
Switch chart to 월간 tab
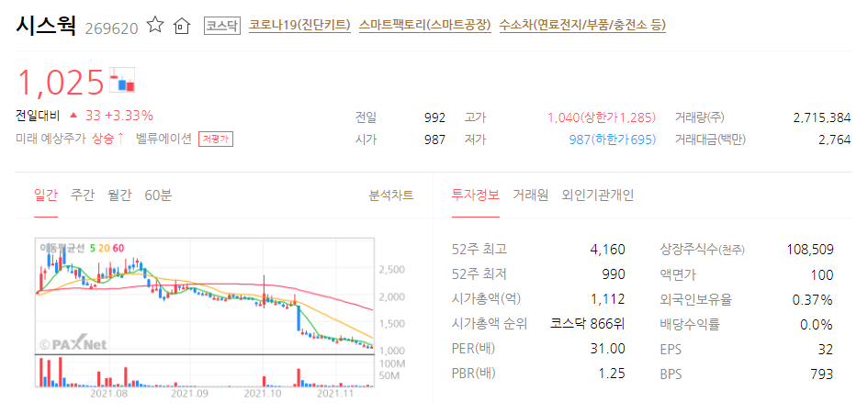[x=119, y=195]
